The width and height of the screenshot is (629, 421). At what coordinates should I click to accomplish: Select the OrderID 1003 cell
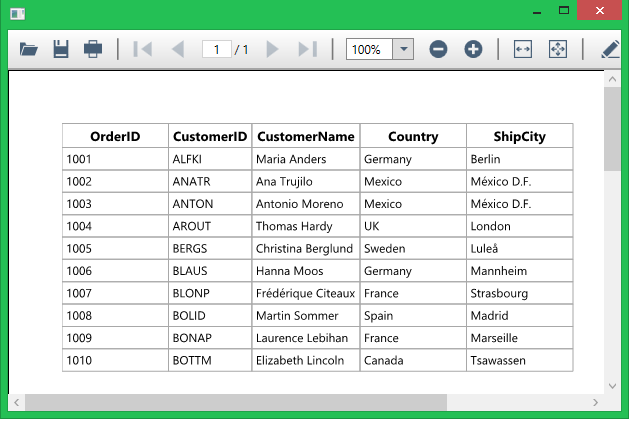point(115,204)
